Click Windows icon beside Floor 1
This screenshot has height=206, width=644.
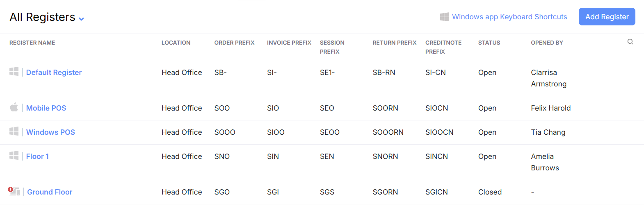[14, 156]
